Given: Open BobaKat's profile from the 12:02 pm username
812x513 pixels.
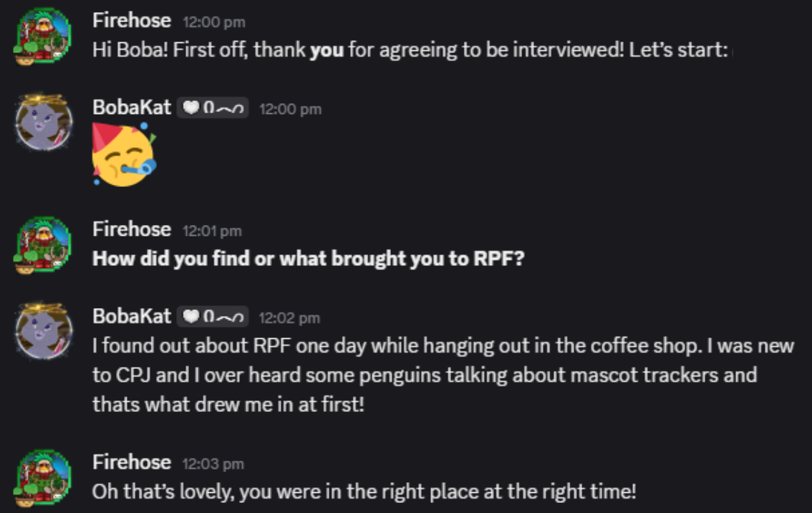Looking at the screenshot, I should pos(132,317).
